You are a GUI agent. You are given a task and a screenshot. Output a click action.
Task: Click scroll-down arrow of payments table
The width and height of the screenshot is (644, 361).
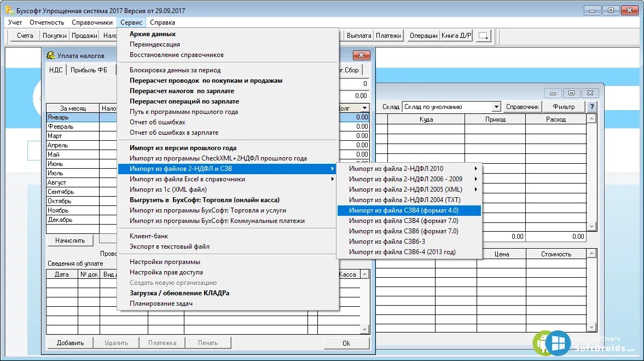[x=364, y=330]
